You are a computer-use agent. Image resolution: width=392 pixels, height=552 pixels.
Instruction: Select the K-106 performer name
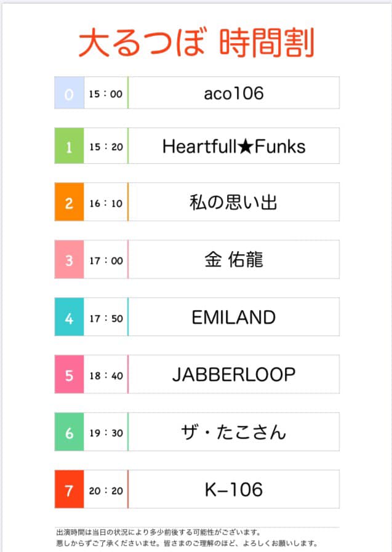(233, 490)
